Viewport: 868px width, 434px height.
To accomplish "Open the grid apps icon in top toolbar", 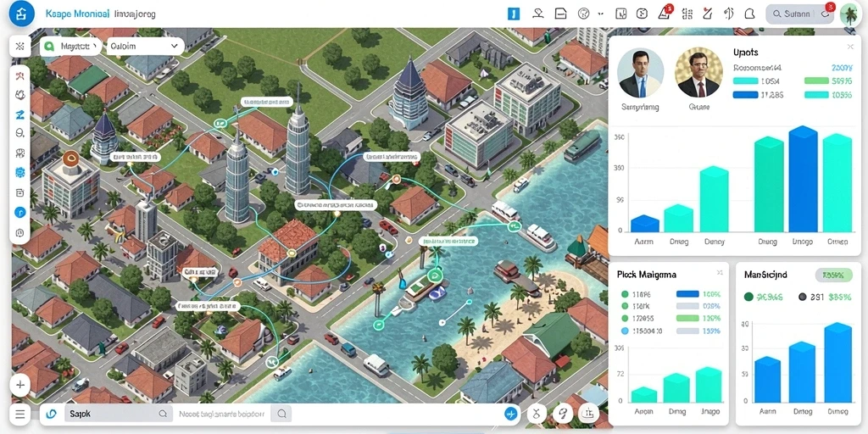I will (687, 14).
